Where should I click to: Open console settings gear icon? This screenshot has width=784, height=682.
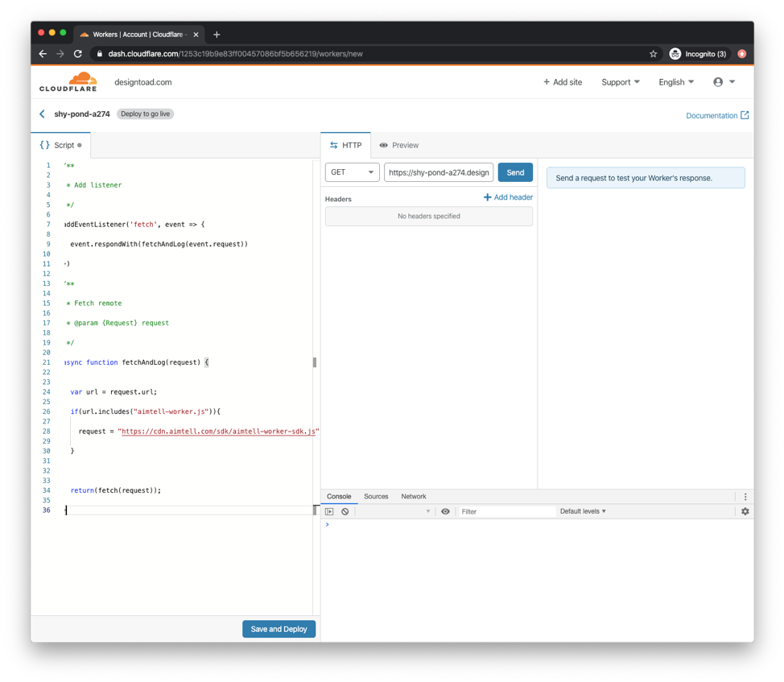[x=745, y=511]
